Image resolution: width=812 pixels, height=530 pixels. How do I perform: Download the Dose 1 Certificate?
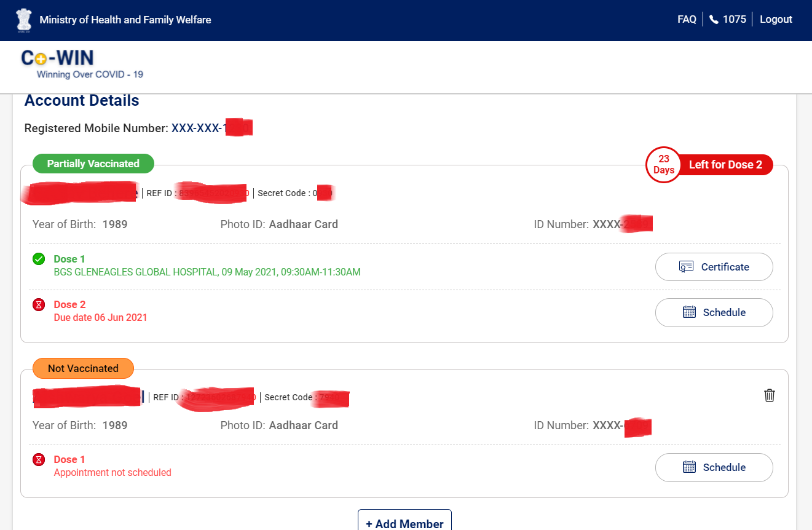[x=714, y=267]
